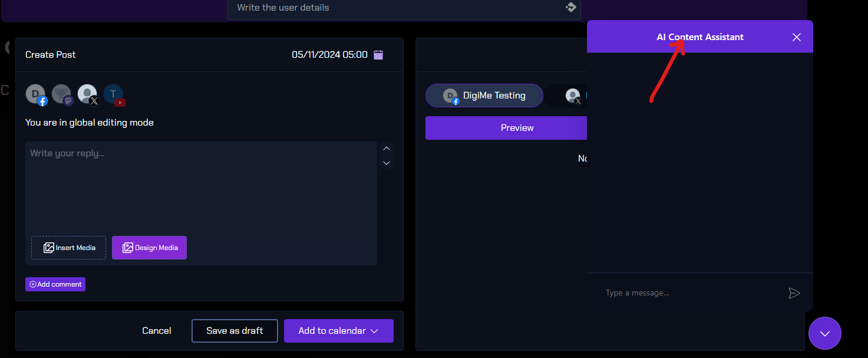Click the icon inside the user details field
Image resolution: width=868 pixels, height=358 pixels.
tap(570, 7)
